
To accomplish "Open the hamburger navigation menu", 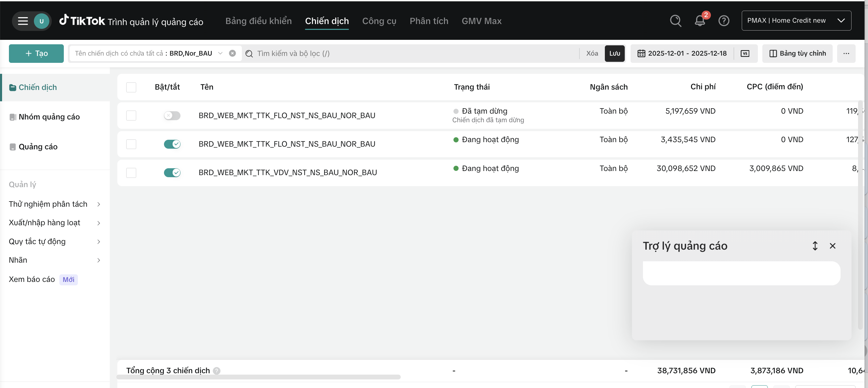I will (23, 21).
